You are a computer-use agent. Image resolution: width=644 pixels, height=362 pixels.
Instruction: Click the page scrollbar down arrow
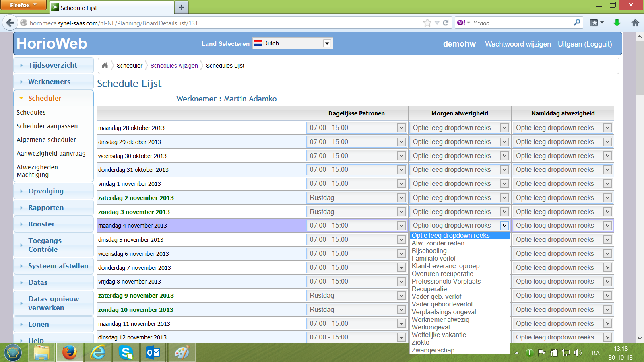click(x=640, y=339)
